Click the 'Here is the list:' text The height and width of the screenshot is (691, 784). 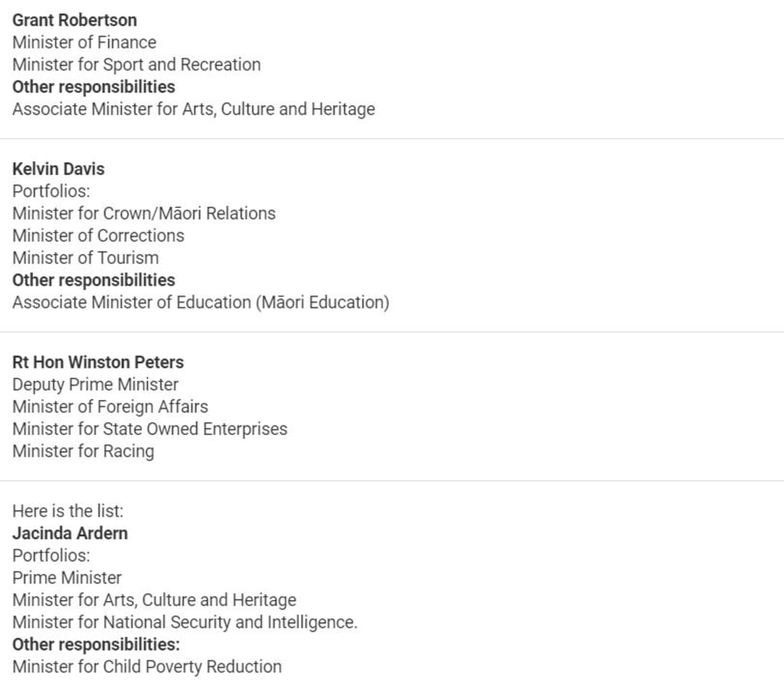point(67,511)
